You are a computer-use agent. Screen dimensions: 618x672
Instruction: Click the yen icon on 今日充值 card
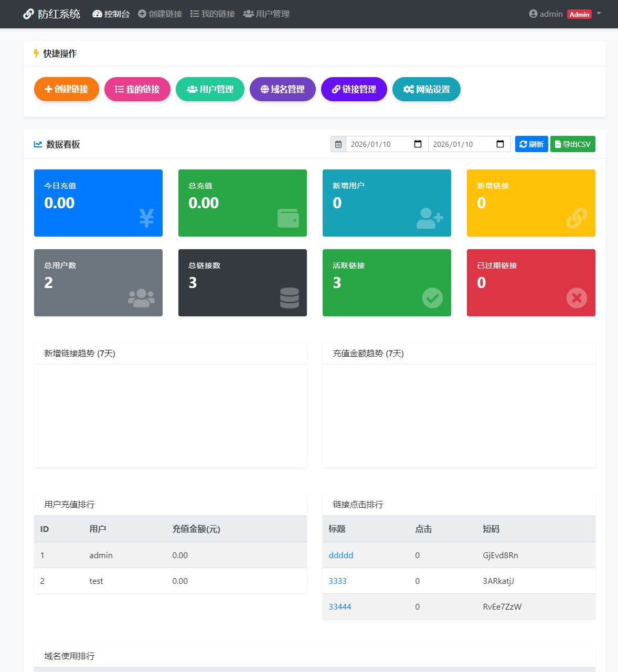(x=146, y=218)
